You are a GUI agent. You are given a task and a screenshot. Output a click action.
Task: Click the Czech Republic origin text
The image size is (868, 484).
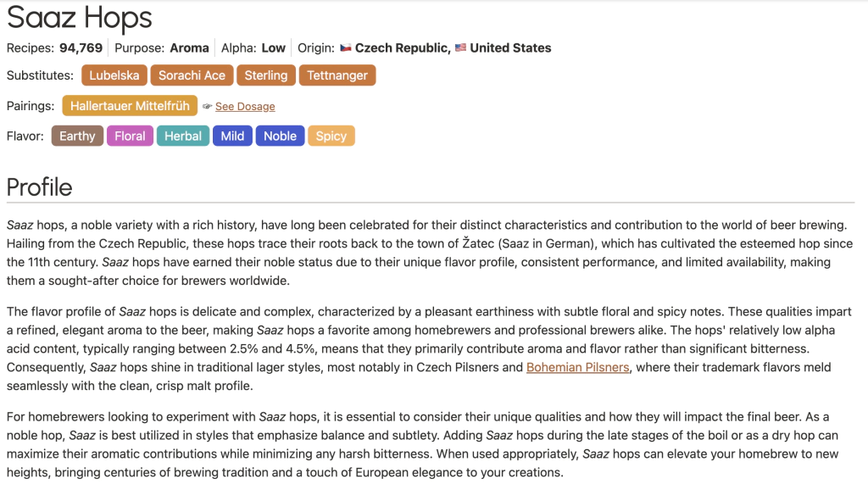pyautogui.click(x=403, y=48)
